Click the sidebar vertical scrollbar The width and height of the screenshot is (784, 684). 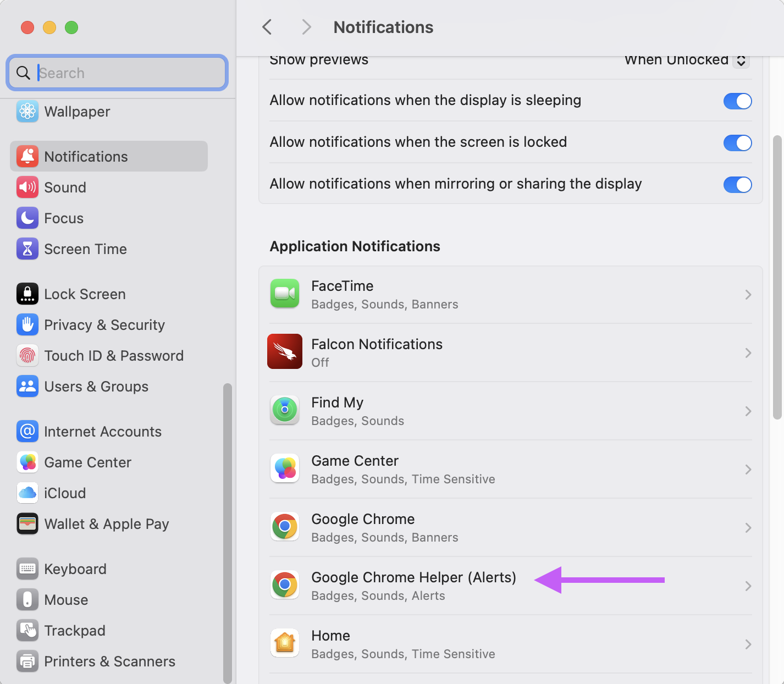[x=228, y=533]
